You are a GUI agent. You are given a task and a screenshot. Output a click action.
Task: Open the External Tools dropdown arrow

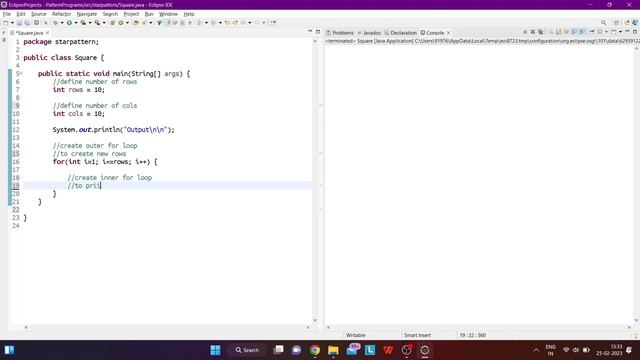tap(104, 23)
